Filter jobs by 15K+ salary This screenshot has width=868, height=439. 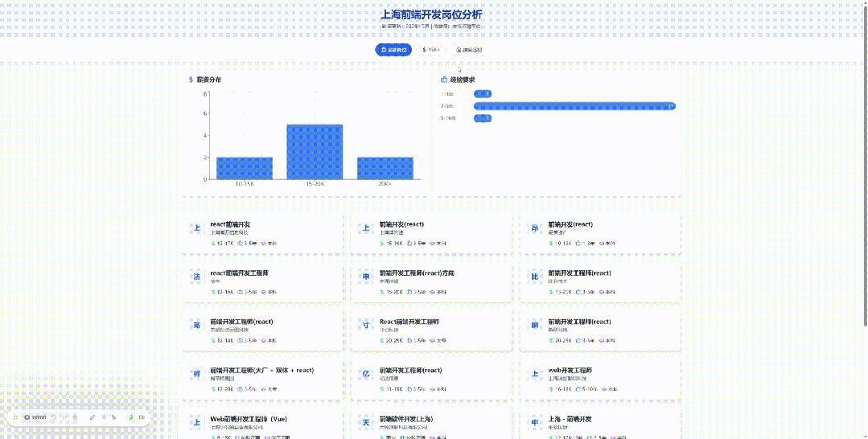(x=431, y=50)
